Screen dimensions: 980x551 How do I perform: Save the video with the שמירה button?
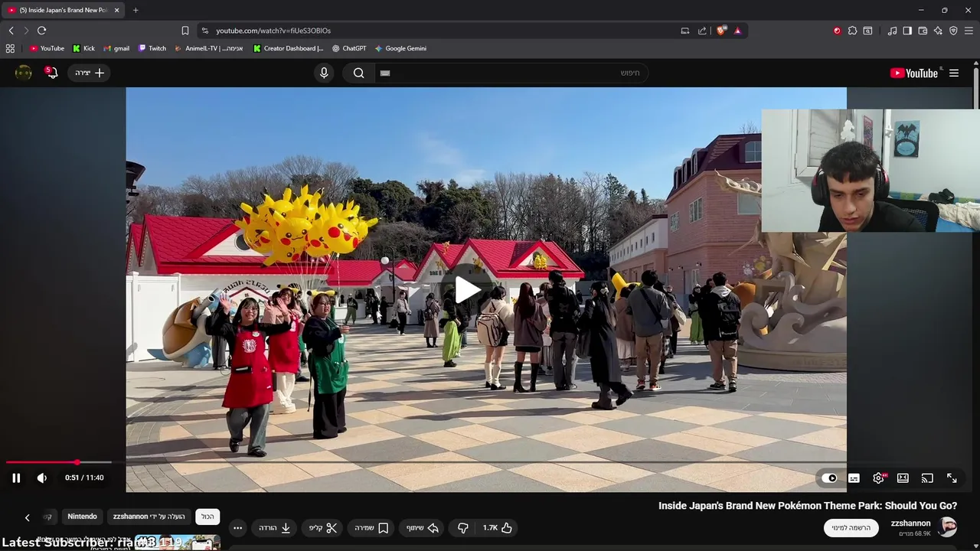coord(372,527)
